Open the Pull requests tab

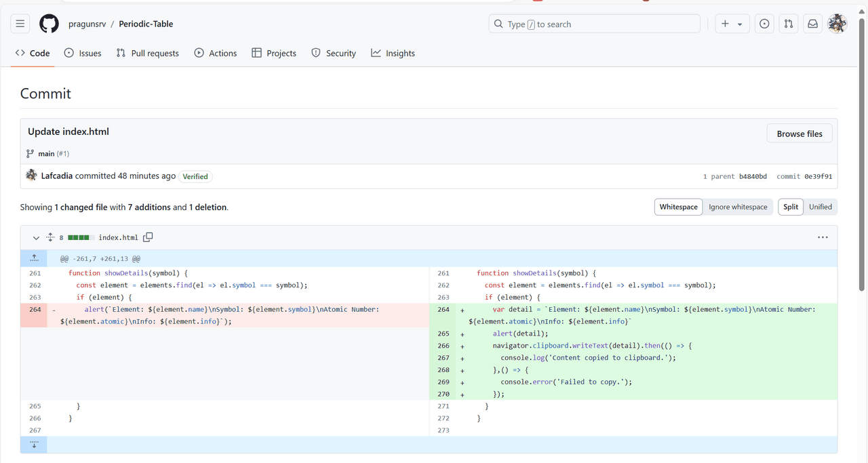click(x=148, y=53)
